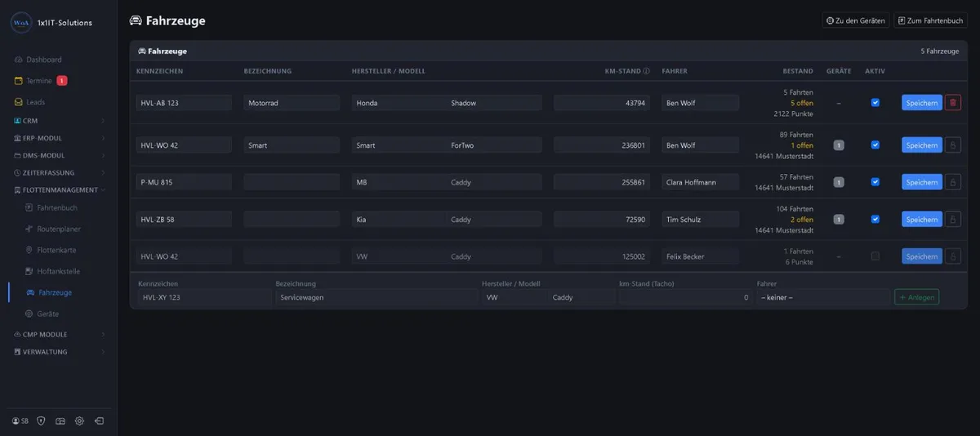The width and height of the screenshot is (980, 436).
Task: Click Speichern for the Smart ForTwo row
Action: [922, 145]
